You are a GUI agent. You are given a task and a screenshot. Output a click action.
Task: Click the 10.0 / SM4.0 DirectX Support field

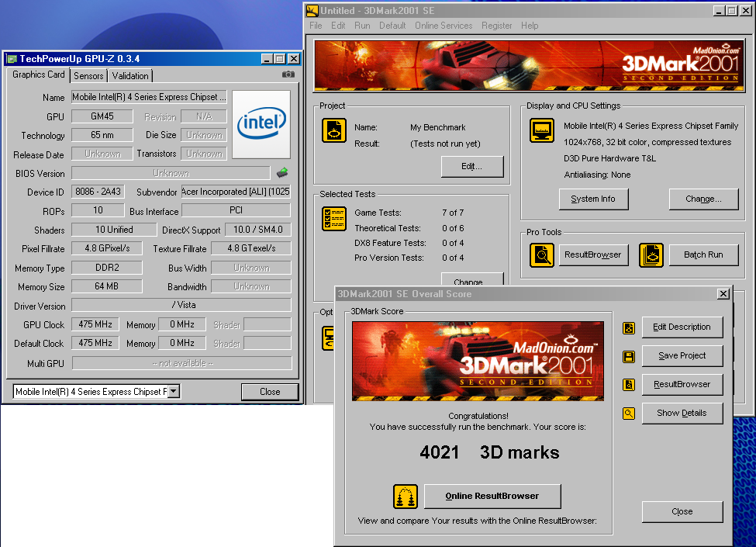[258, 230]
